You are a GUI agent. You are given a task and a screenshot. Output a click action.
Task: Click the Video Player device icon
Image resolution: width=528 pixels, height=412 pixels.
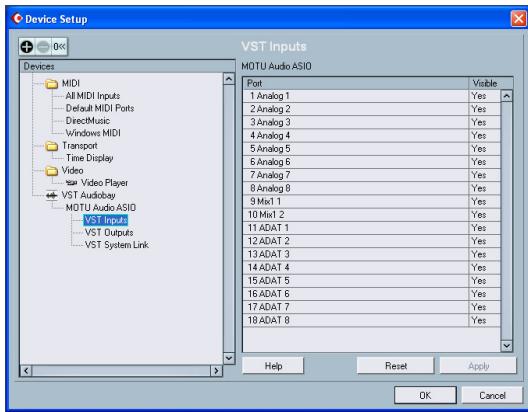[71, 183]
